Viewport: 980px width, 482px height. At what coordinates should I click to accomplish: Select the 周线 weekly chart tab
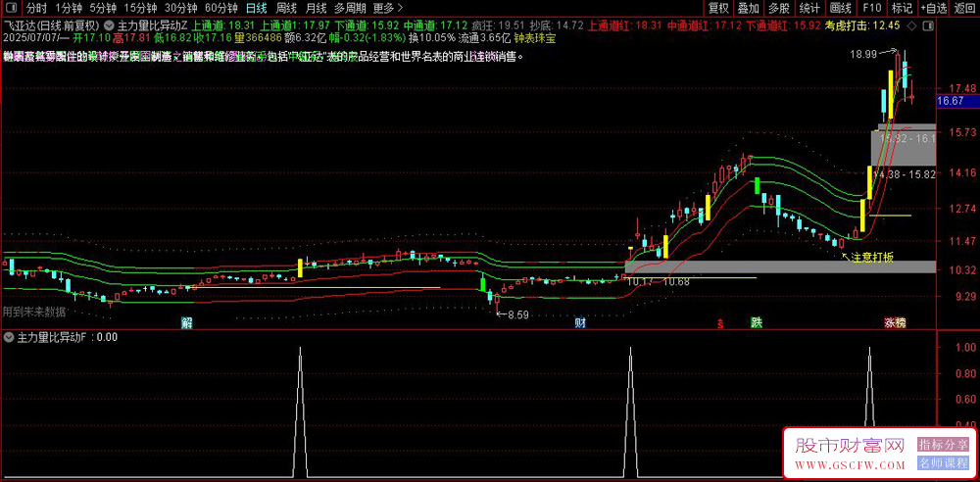286,8
